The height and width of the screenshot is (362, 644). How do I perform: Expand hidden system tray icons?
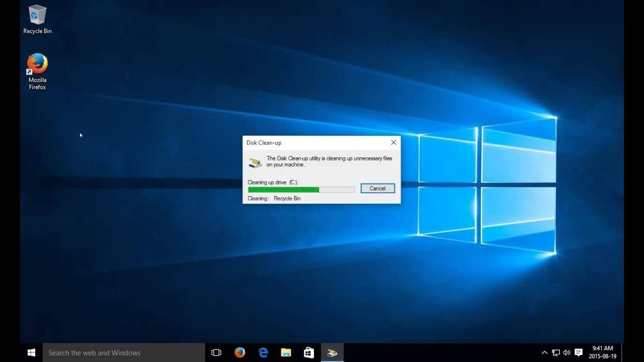[545, 352]
